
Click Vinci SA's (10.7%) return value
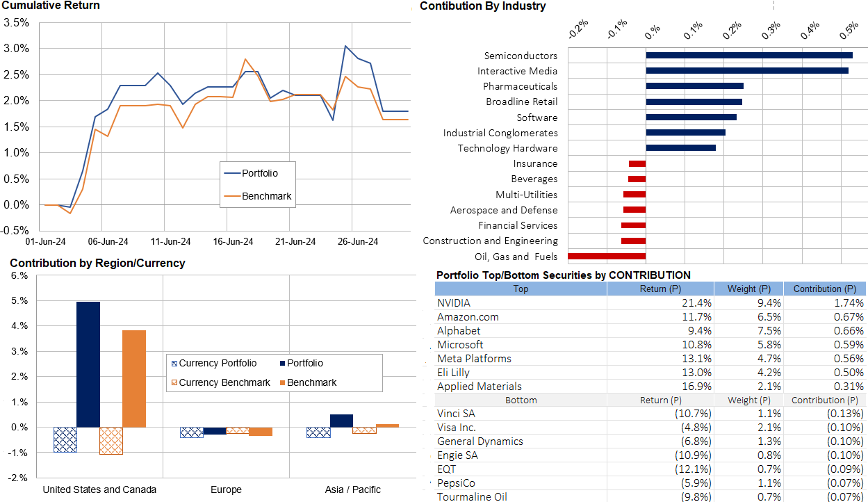click(692, 414)
